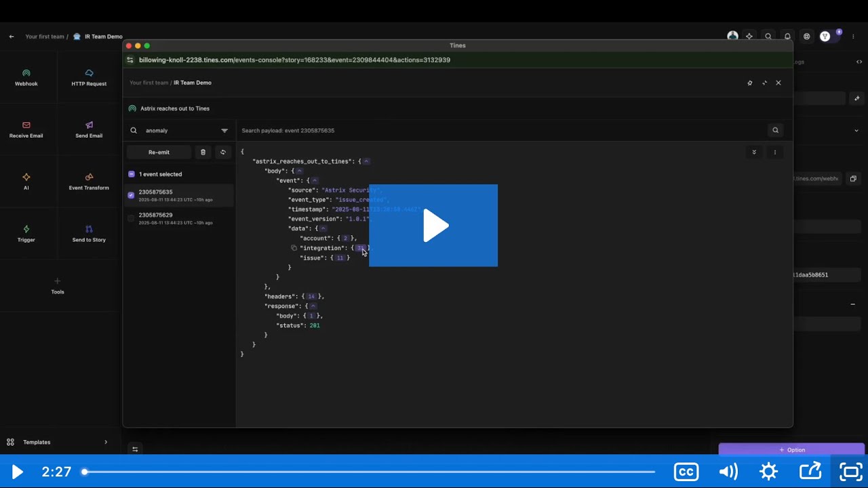
Task: Click the share video icon
Action: [x=810, y=472]
